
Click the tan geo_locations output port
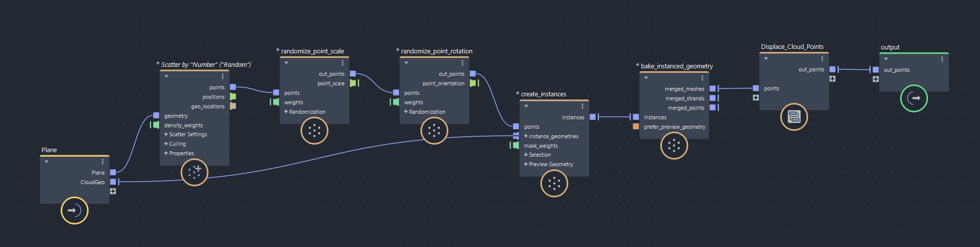[233, 106]
